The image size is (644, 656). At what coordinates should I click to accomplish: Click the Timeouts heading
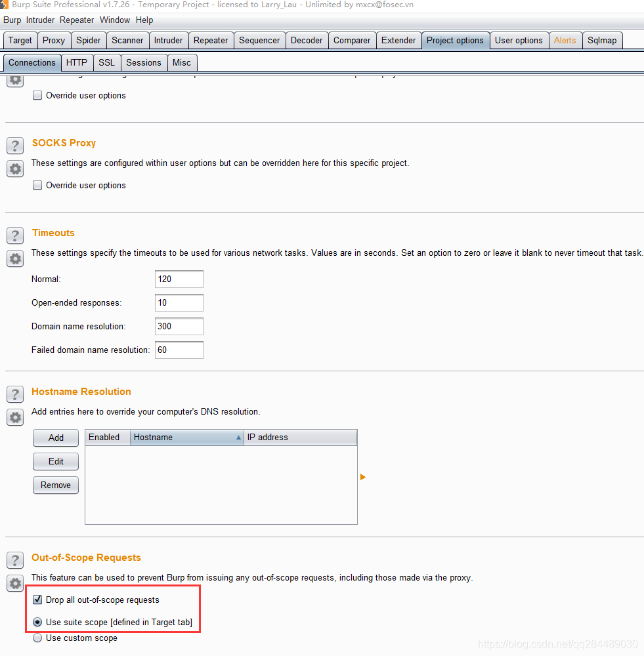(53, 233)
